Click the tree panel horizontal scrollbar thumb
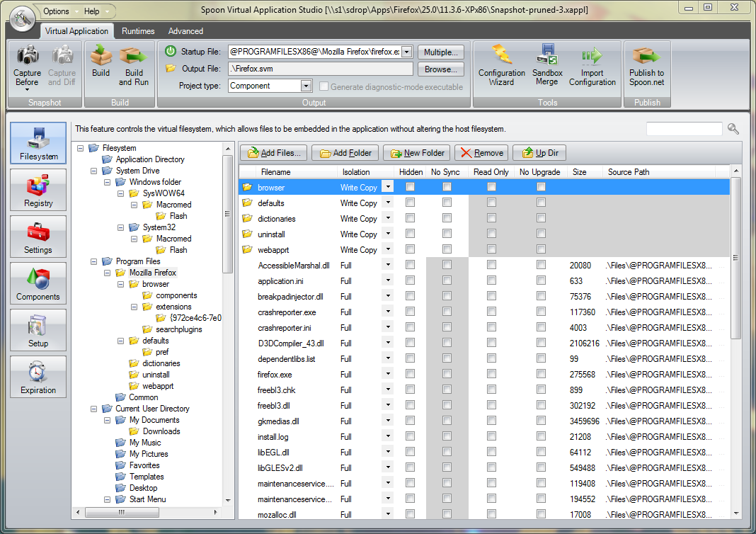This screenshot has width=756, height=534. coord(122,512)
